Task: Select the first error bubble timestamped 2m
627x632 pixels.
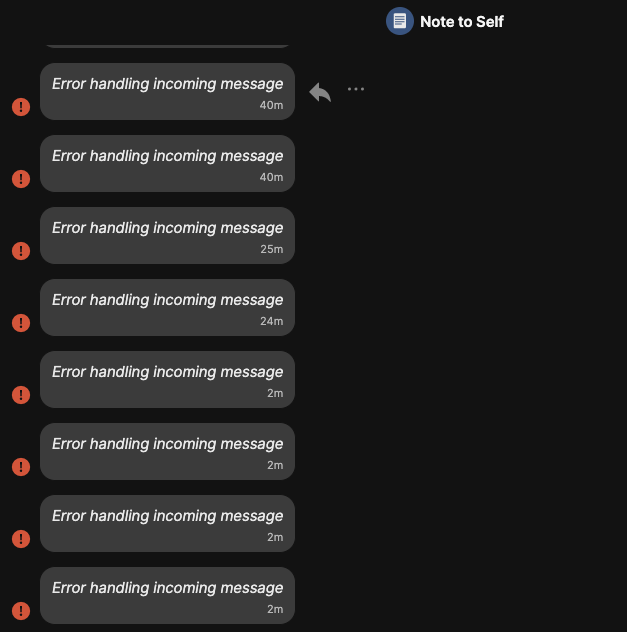Action: coord(167,379)
